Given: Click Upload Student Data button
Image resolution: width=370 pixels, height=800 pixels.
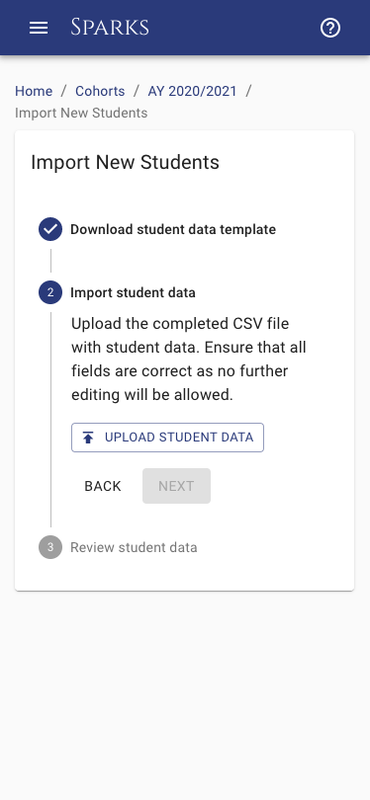Looking at the screenshot, I should [167, 437].
